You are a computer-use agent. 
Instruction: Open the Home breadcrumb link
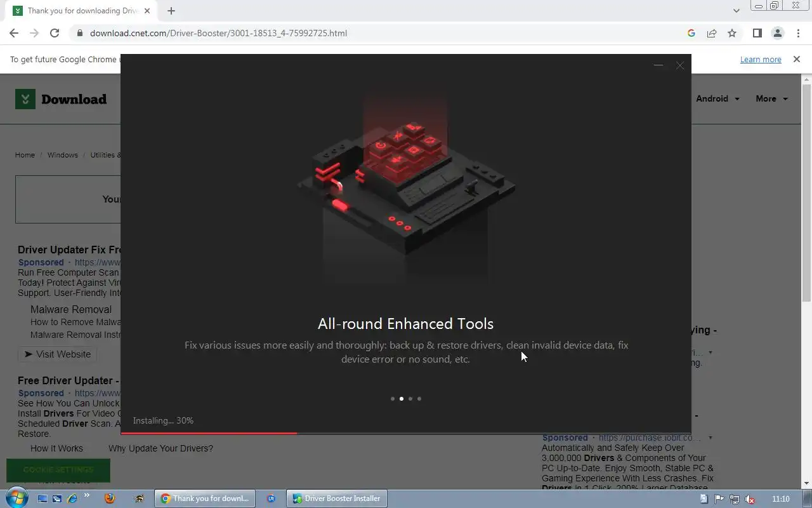click(25, 155)
